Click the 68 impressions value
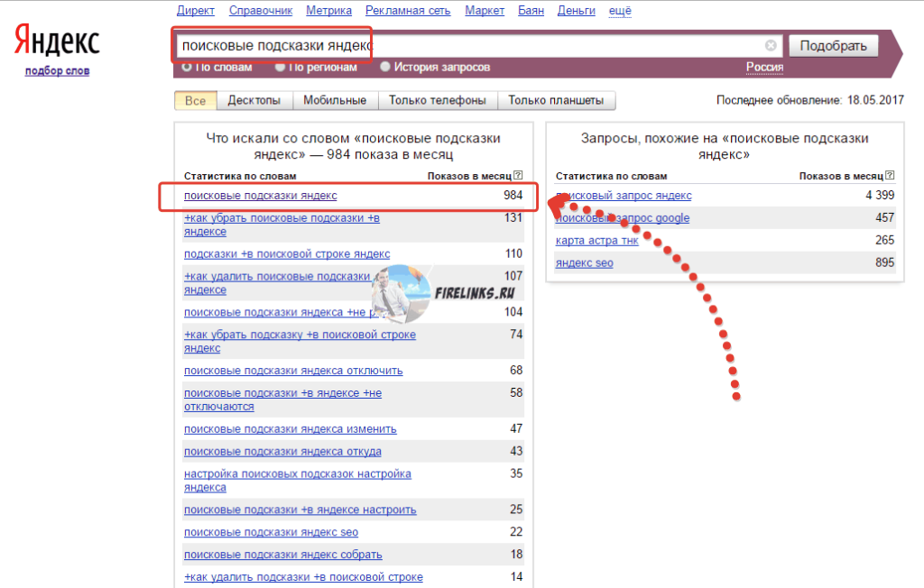This screenshot has height=588, width=924. (x=516, y=370)
